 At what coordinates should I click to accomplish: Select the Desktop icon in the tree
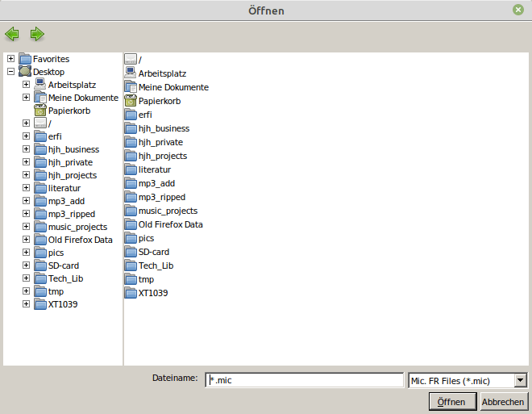25,72
